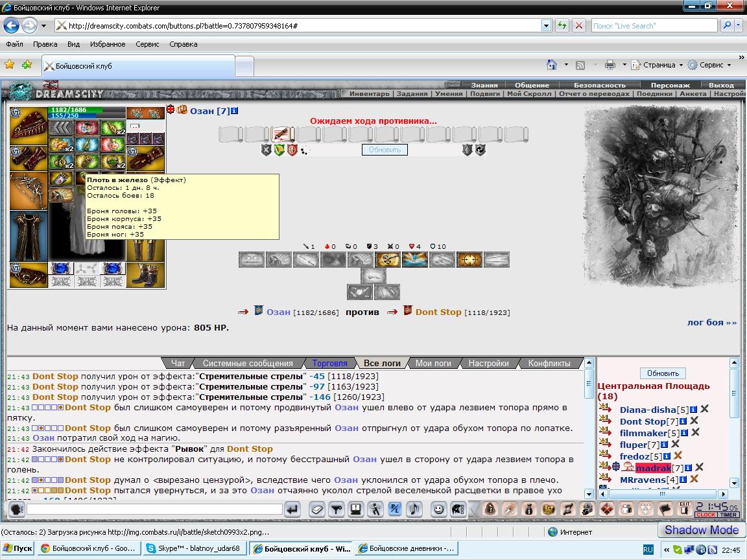
Task: Click the mana bar showing 155/250
Action: (x=87, y=116)
